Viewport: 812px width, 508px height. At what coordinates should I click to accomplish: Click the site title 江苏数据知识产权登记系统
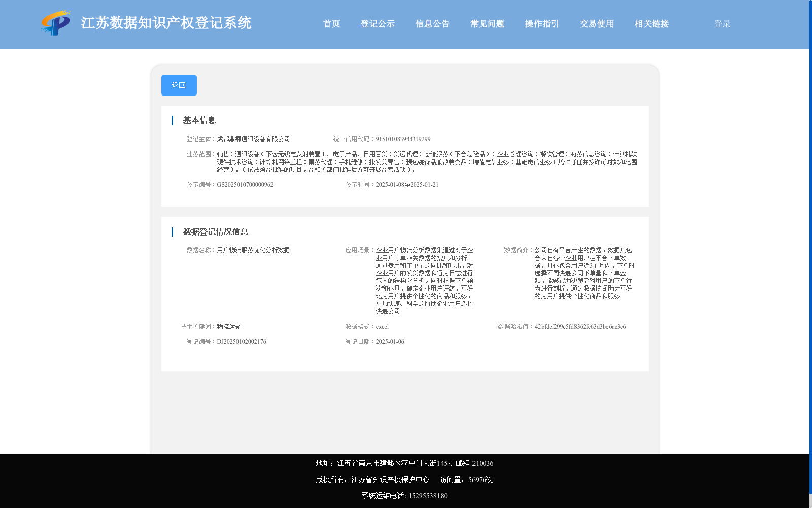[166, 23]
